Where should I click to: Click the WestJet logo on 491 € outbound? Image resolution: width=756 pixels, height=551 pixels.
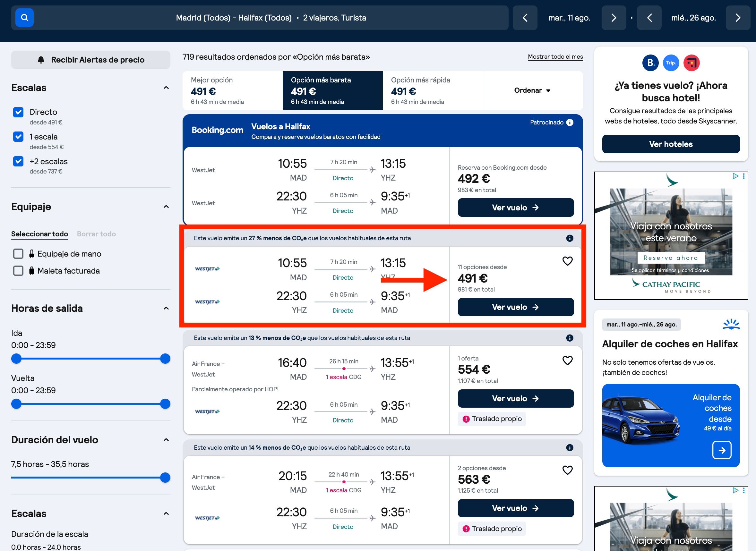(x=207, y=268)
